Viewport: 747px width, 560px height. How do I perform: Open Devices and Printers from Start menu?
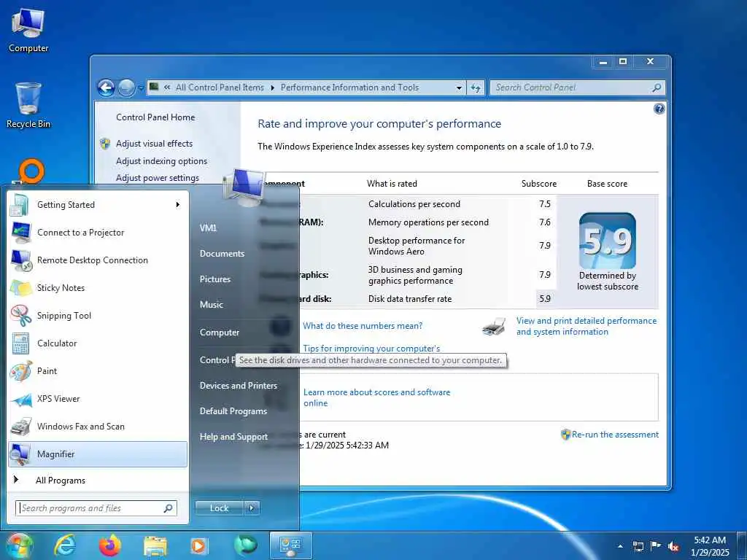coord(239,386)
